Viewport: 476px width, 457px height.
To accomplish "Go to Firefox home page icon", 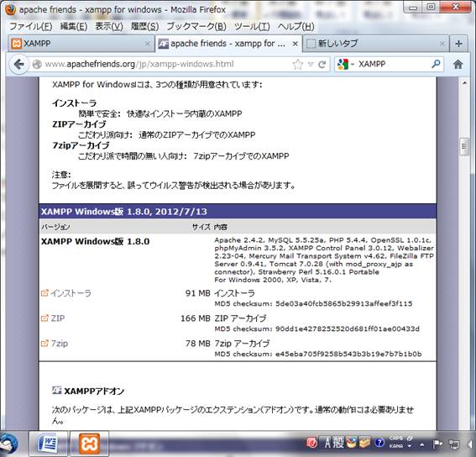I will pos(458,64).
